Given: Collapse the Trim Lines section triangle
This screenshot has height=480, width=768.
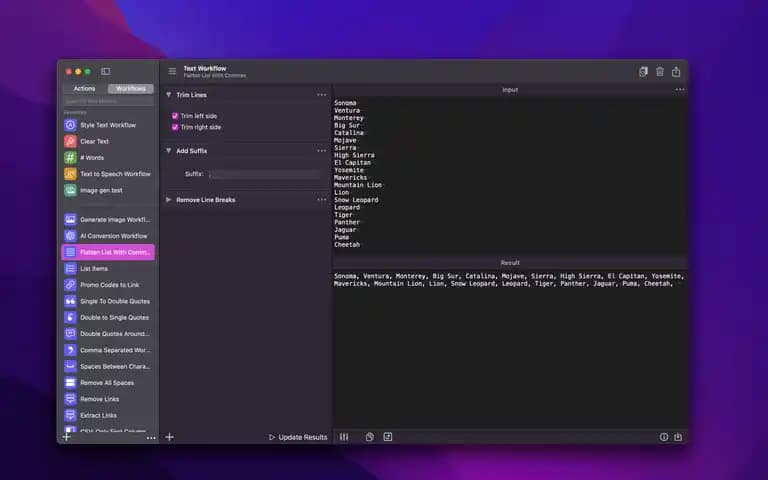Looking at the screenshot, I should click(168, 95).
